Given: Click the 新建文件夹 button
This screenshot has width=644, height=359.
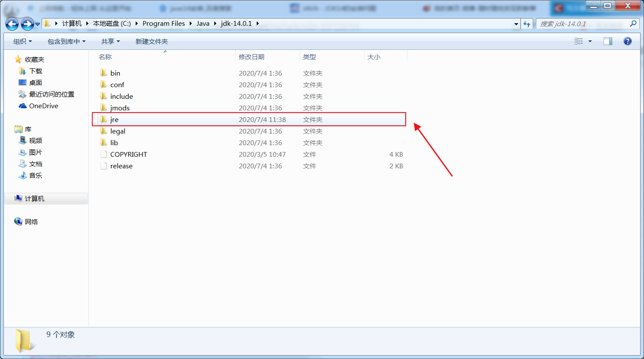Looking at the screenshot, I should point(152,41).
